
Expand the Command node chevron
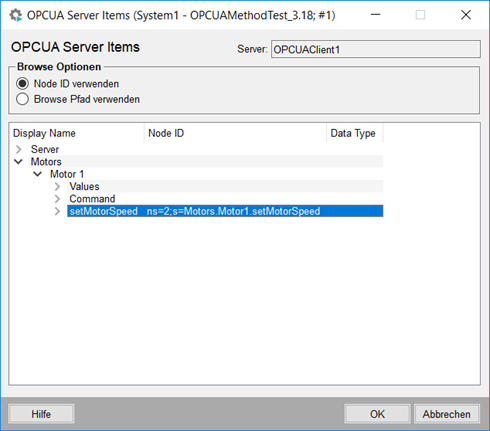(x=57, y=199)
